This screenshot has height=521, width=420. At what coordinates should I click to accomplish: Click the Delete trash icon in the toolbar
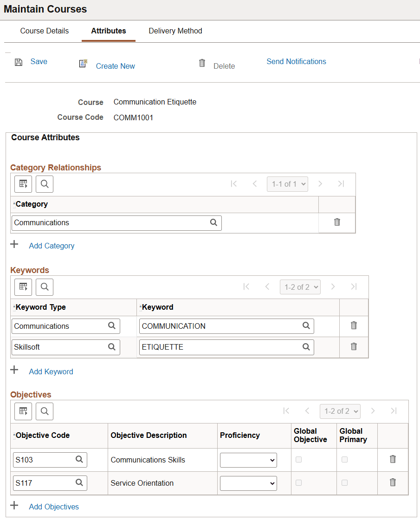pos(202,63)
